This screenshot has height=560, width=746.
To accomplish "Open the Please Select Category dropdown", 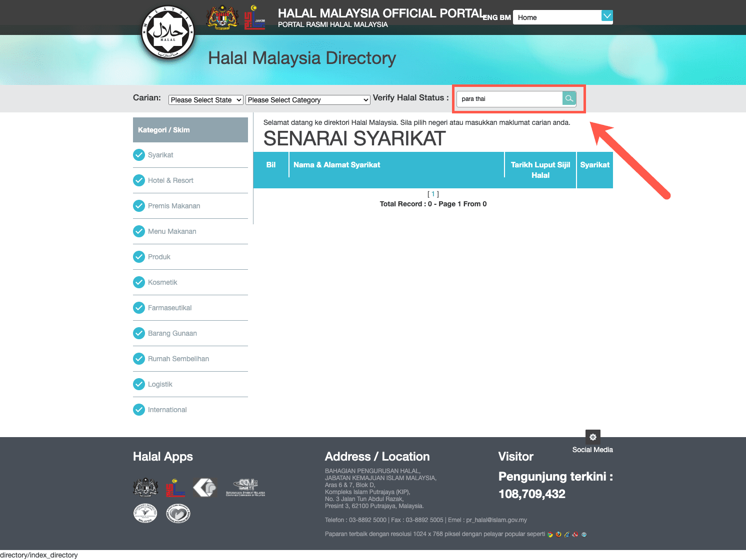I will tap(308, 100).
